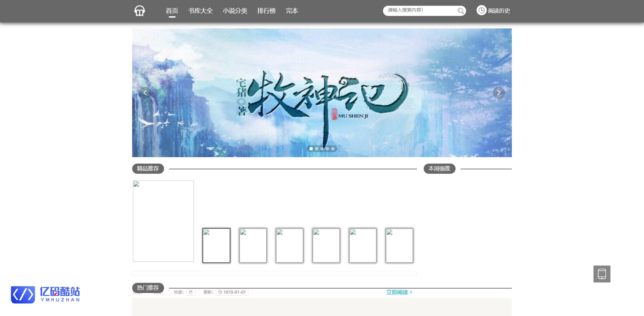Show next banner slide arrow

(x=499, y=92)
